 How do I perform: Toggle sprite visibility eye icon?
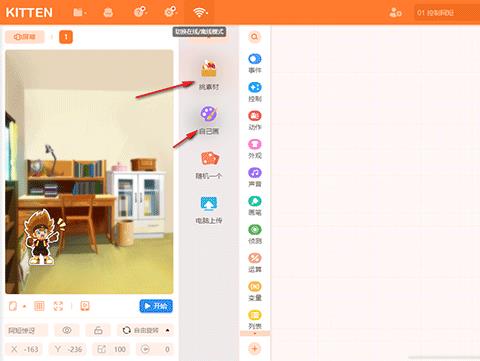[x=67, y=330]
